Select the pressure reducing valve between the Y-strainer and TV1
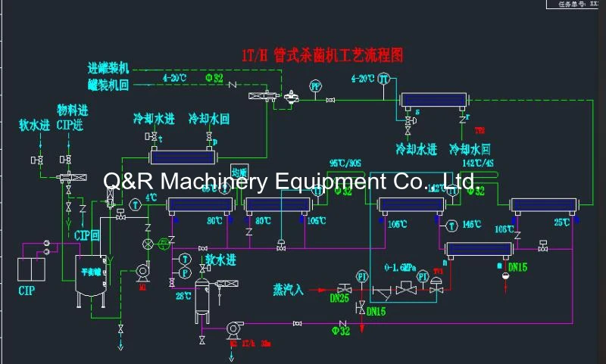Viewport: 606px width, 364px height. tap(406, 288)
